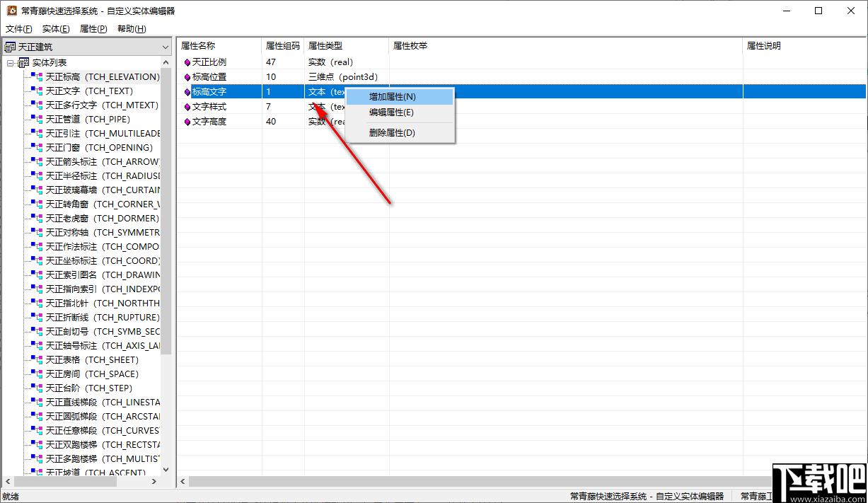Click the icon beside 天正对称轴 entity
The width and height of the screenshot is (868, 503).
[37, 232]
